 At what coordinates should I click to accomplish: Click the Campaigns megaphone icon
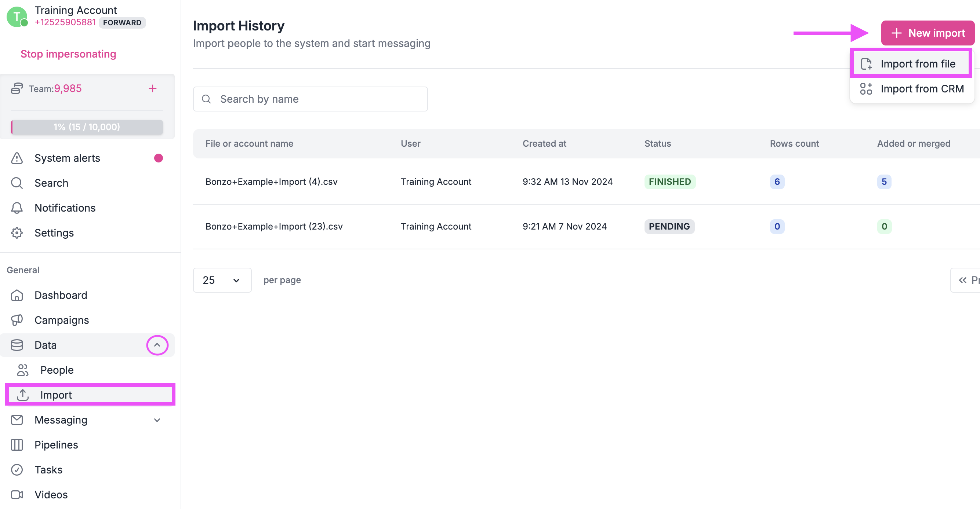click(x=17, y=320)
